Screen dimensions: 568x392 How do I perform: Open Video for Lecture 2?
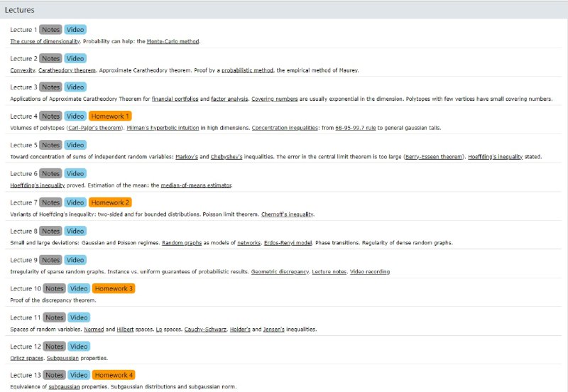[75, 58]
